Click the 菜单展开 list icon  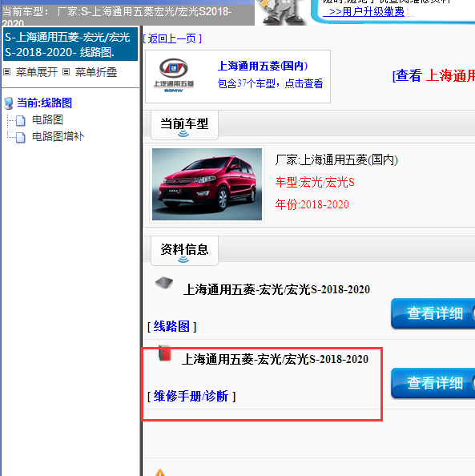point(7,72)
